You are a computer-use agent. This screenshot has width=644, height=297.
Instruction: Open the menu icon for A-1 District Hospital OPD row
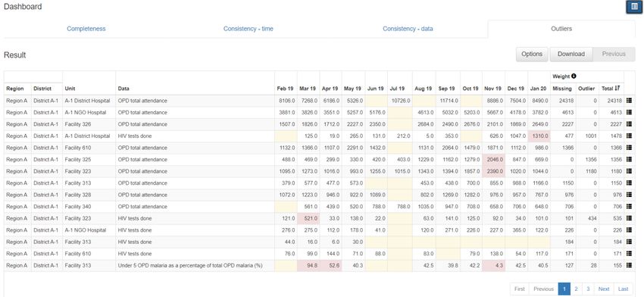click(629, 101)
